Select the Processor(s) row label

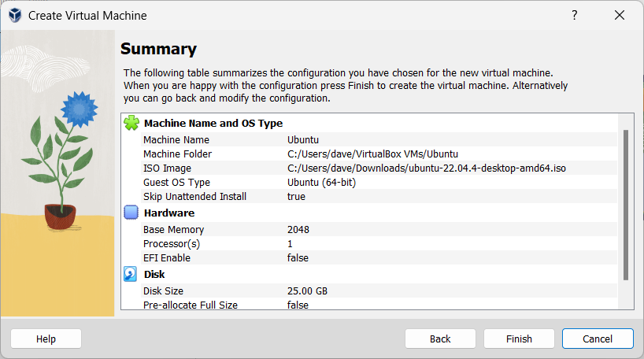point(172,244)
